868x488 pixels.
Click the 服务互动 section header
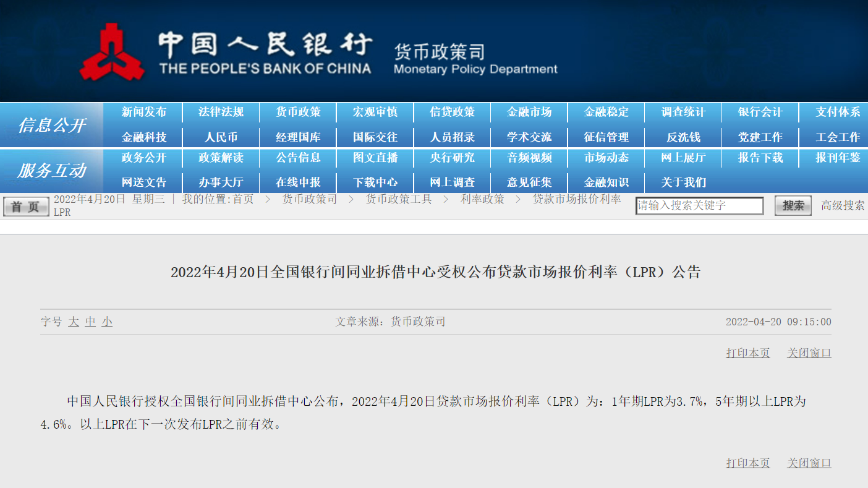tap(52, 171)
